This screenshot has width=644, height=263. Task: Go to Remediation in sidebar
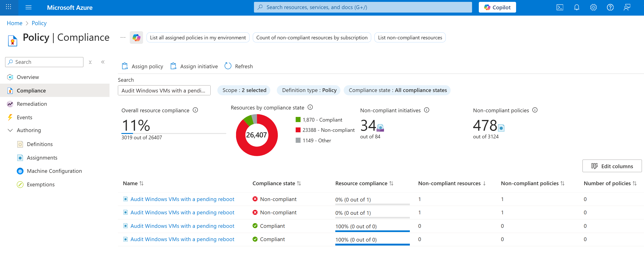pyautogui.click(x=32, y=104)
